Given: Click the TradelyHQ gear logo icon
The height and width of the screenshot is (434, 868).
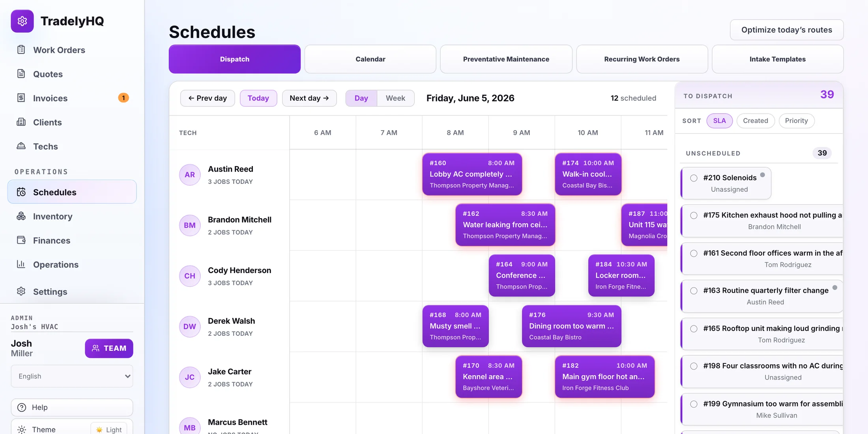Looking at the screenshot, I should click(x=22, y=21).
